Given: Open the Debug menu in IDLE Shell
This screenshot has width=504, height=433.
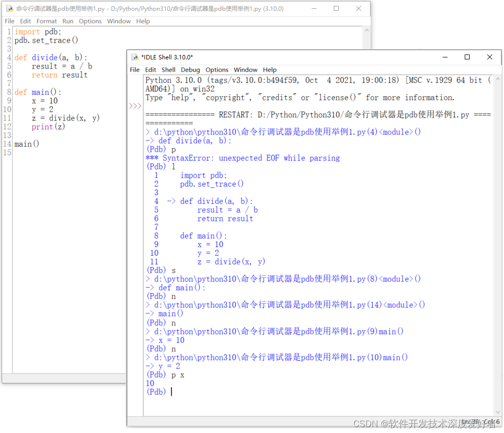Looking at the screenshot, I should pyautogui.click(x=190, y=70).
